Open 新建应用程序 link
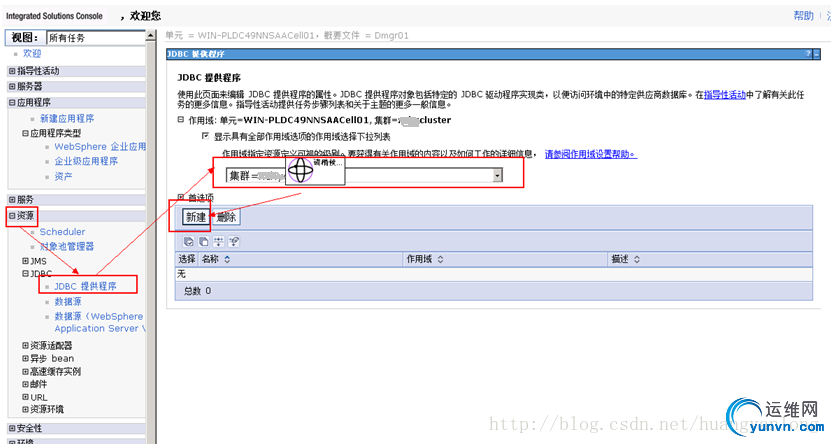This screenshot has height=444, width=831. [x=67, y=118]
